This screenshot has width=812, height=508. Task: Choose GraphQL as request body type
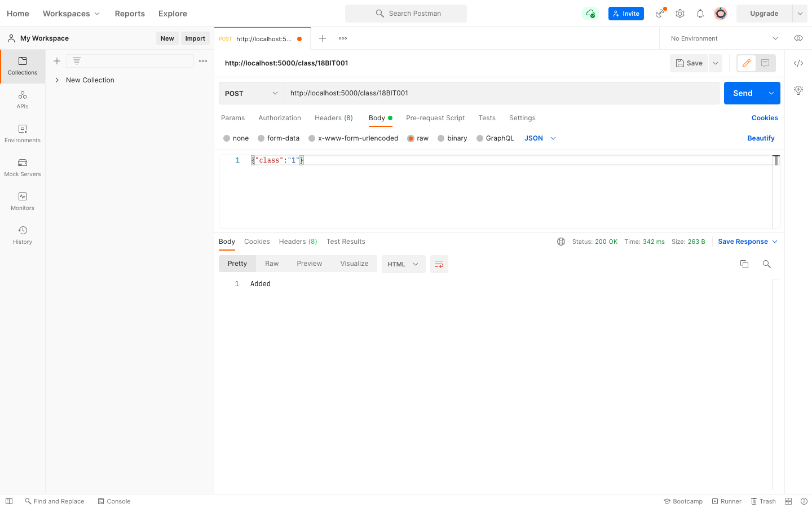tap(496, 138)
